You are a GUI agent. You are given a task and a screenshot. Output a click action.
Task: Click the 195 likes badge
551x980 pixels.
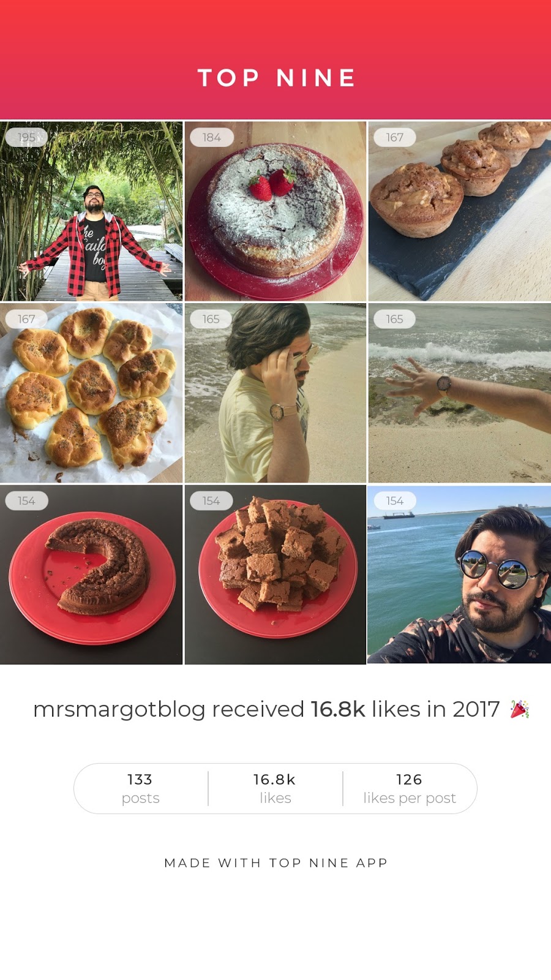(26, 137)
